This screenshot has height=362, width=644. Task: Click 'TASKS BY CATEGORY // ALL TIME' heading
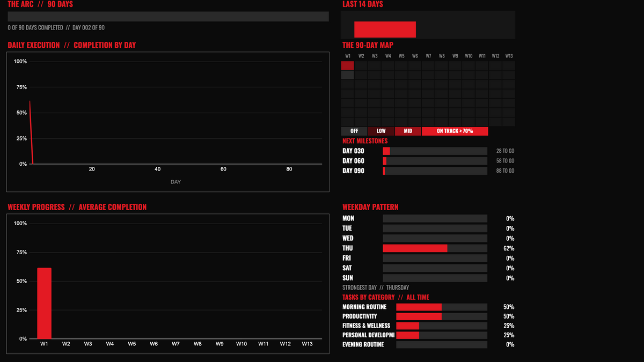coord(386,297)
